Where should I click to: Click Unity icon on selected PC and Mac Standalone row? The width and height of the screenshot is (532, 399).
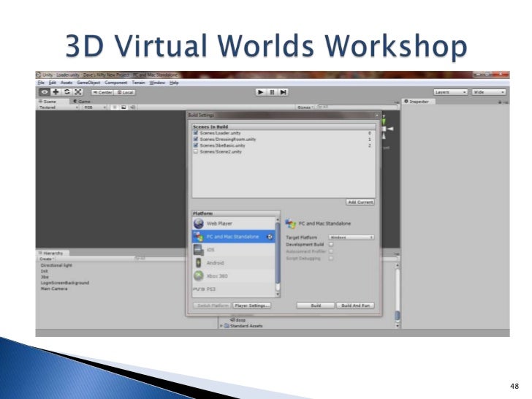[270, 237]
